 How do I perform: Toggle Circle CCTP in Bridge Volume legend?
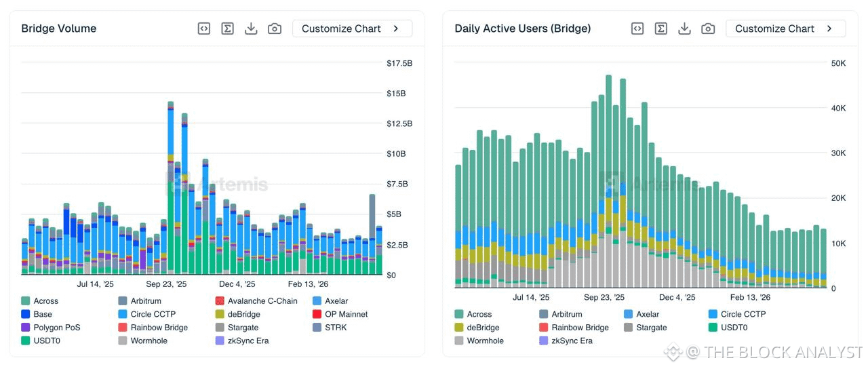click(x=147, y=314)
